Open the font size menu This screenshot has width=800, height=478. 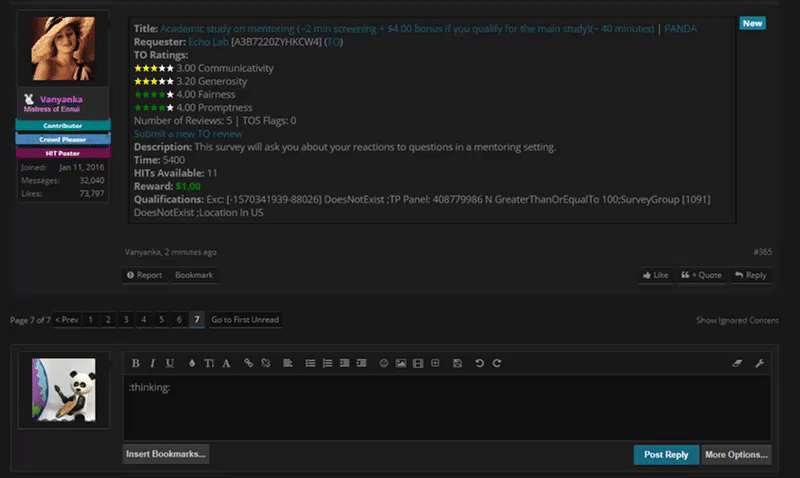[x=209, y=363]
